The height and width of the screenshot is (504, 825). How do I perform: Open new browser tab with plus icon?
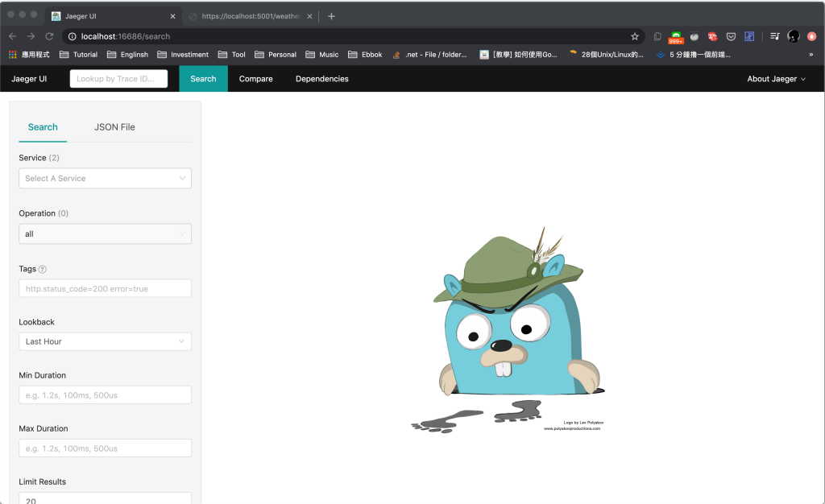pos(331,16)
